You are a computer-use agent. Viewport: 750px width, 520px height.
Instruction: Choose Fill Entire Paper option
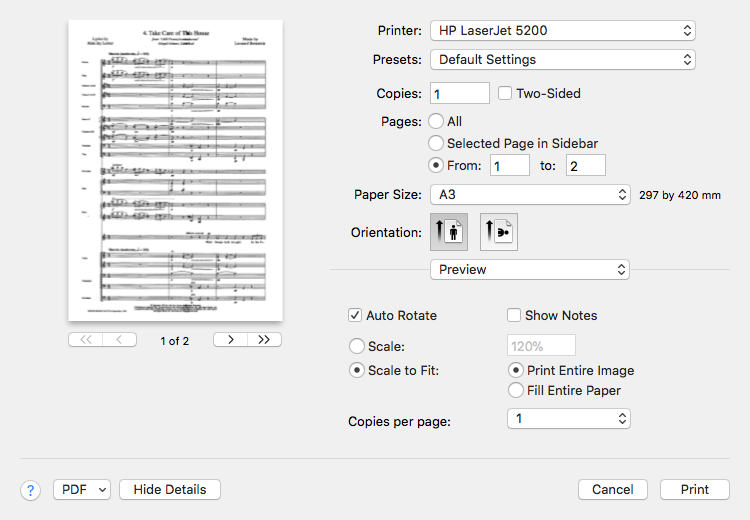(516, 390)
